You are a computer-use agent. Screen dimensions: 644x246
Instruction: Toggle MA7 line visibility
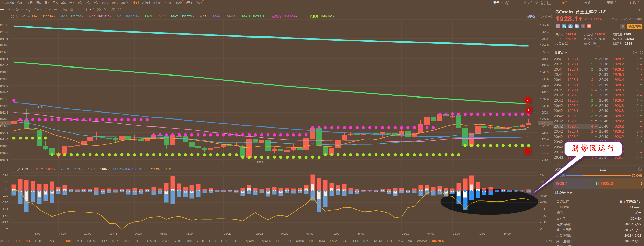[x=183, y=16]
